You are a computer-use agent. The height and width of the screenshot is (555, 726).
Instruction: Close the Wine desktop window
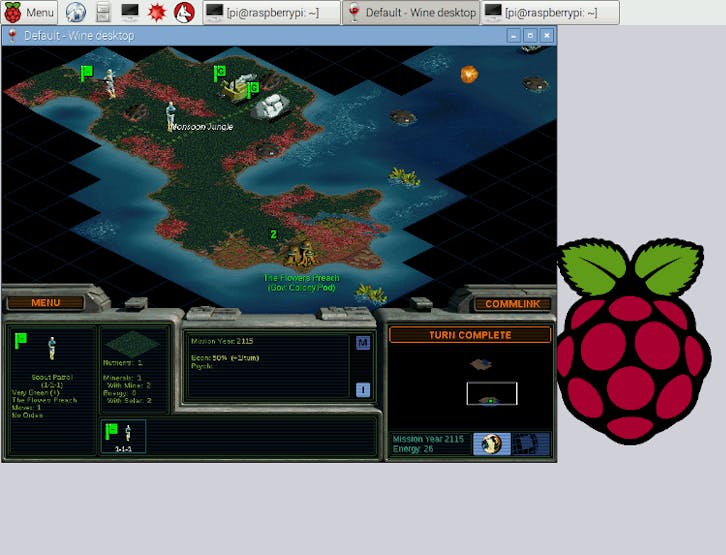click(547, 36)
